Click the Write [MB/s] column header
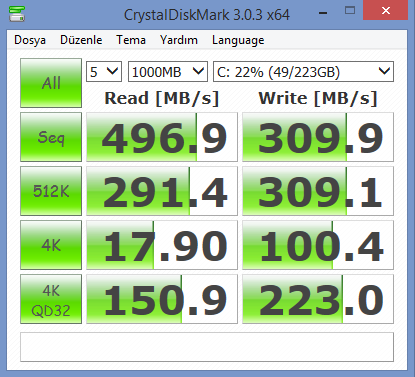This screenshot has height=377, width=415. coord(318,98)
